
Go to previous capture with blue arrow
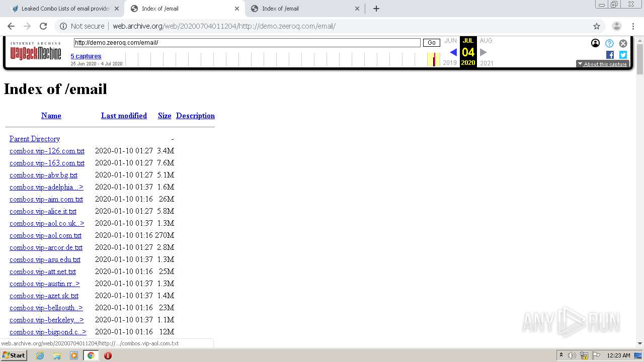(x=453, y=52)
